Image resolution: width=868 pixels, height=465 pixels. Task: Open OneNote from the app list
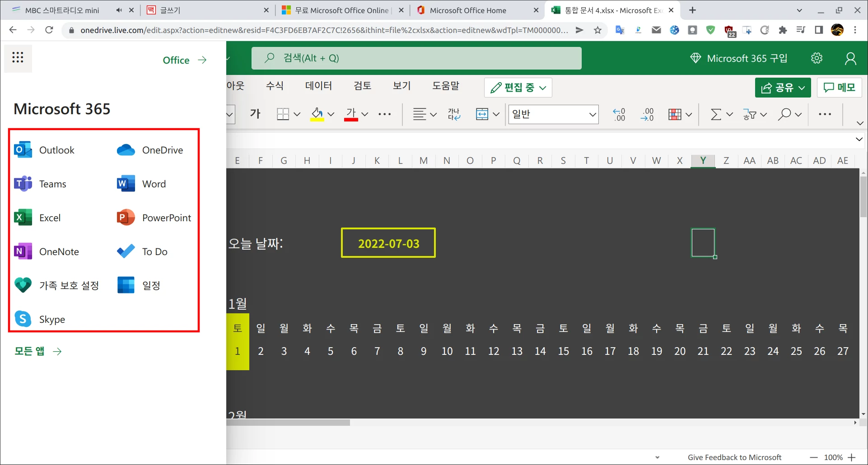(47, 251)
